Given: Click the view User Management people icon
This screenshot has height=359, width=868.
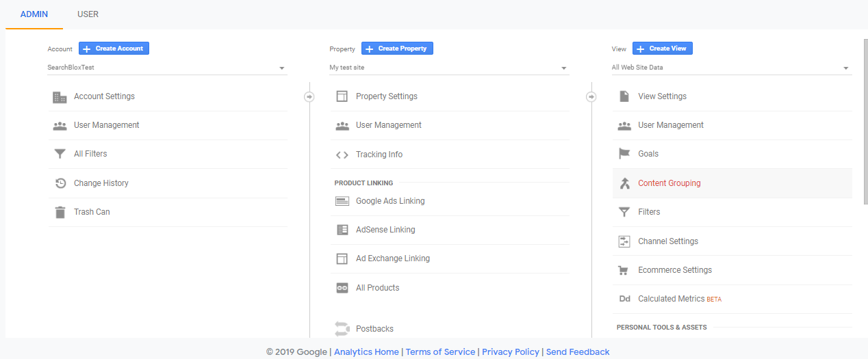Looking at the screenshot, I should tap(624, 125).
